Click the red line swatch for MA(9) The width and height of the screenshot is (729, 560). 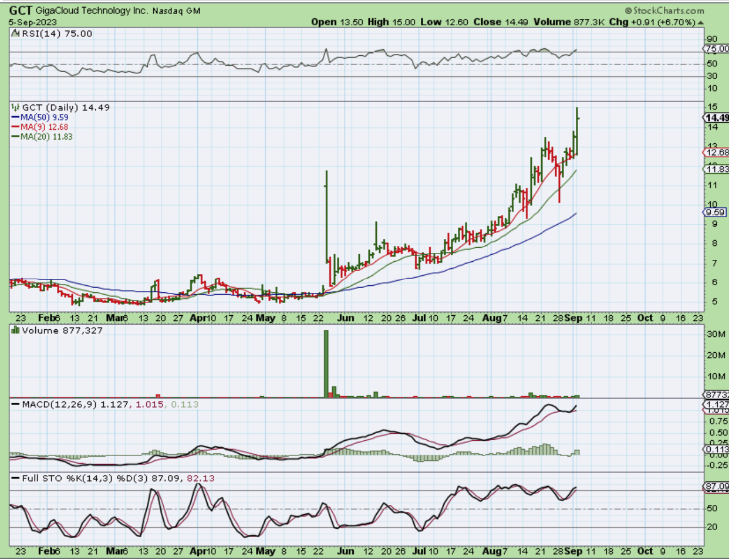tap(16, 127)
